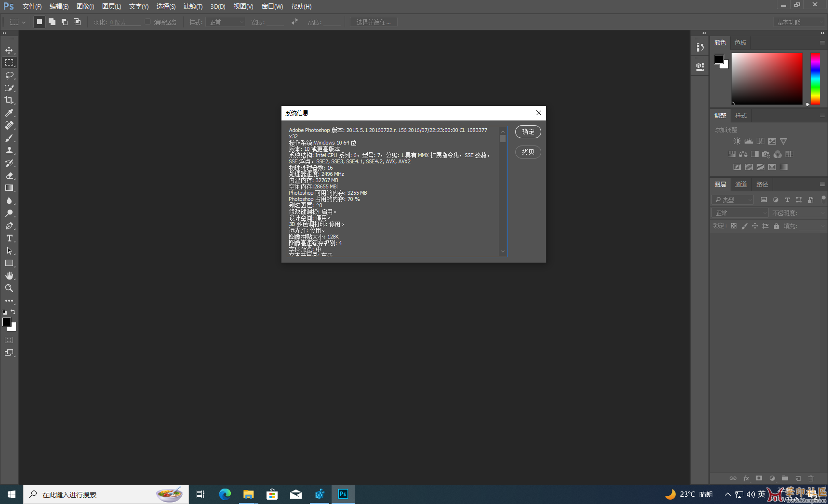Reset default foreground and background colors
Image resolution: width=828 pixels, height=504 pixels.
click(x=4, y=312)
